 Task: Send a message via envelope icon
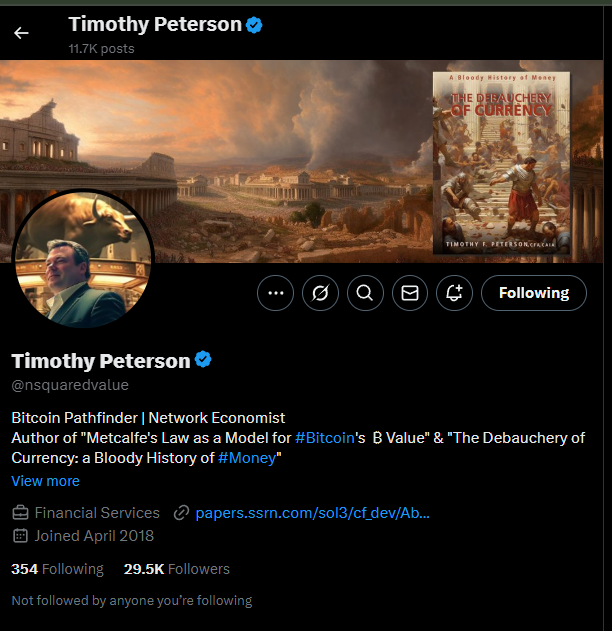tap(410, 293)
